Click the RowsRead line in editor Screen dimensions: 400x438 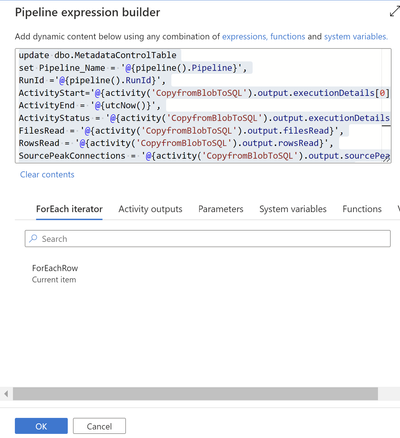click(176, 143)
